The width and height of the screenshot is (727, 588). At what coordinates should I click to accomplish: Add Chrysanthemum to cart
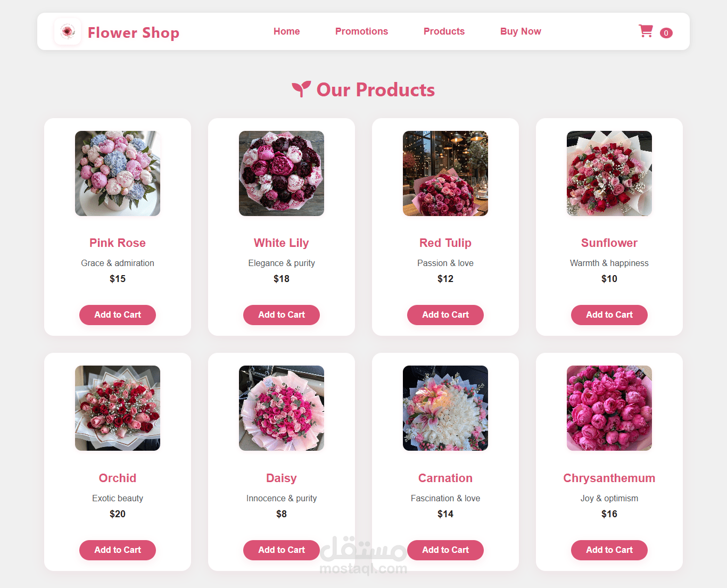coord(609,550)
